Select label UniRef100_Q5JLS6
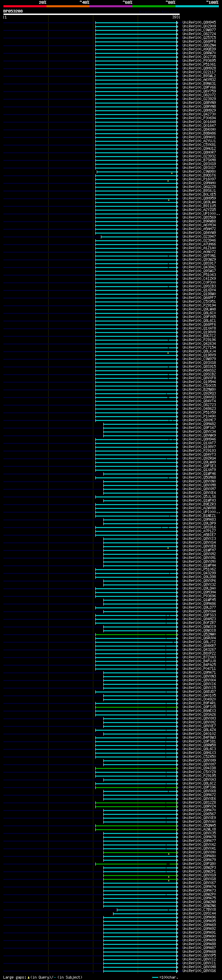Viewport: 222px width, 980px height. pyautogui.click(x=199, y=496)
